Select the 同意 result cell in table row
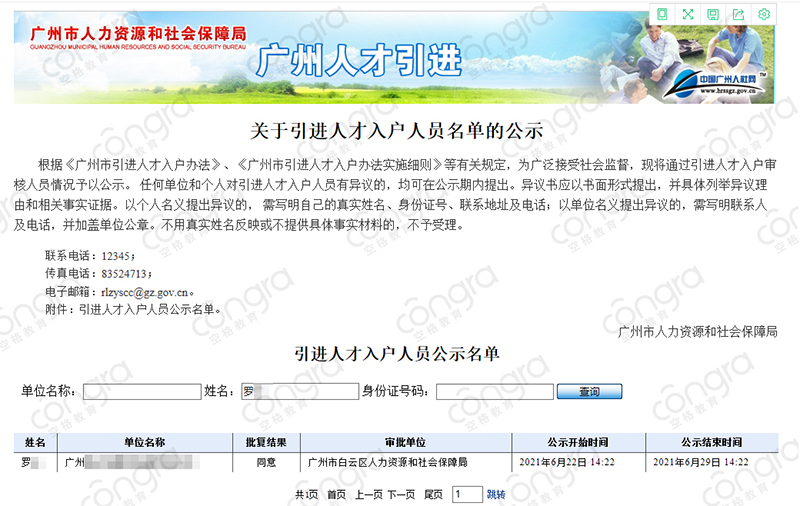Viewport: 800px width, 506px height. coord(266,463)
